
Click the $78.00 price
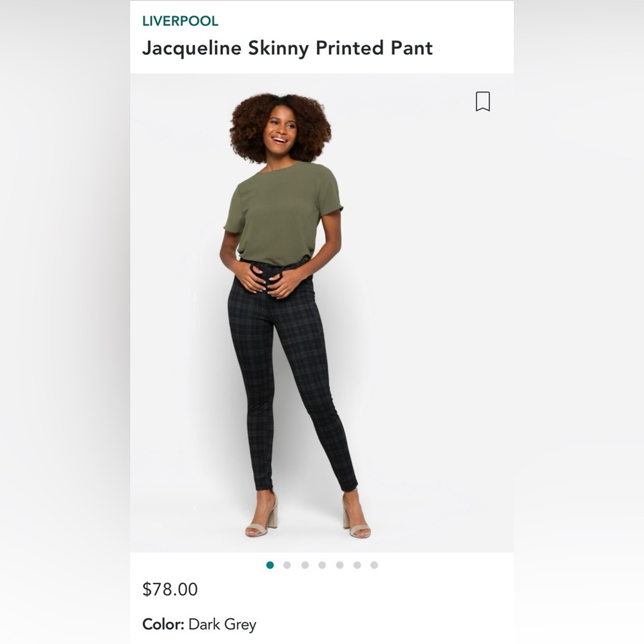170,589
